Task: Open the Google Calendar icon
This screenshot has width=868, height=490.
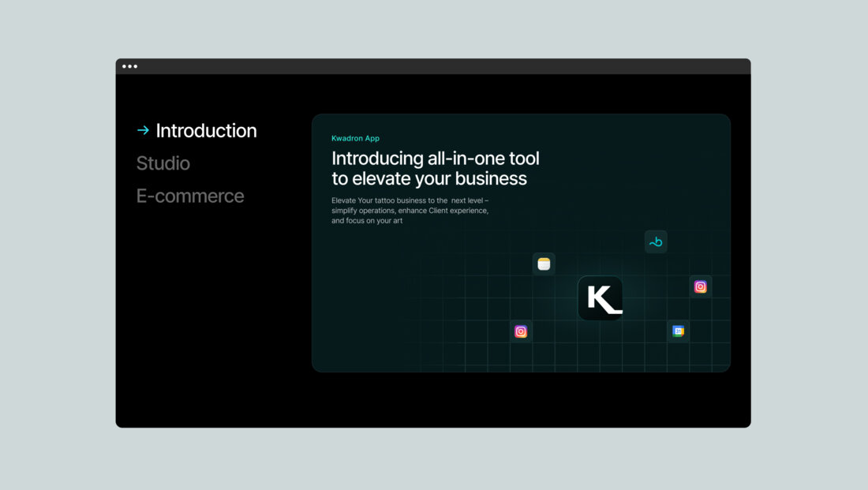Action: (679, 331)
